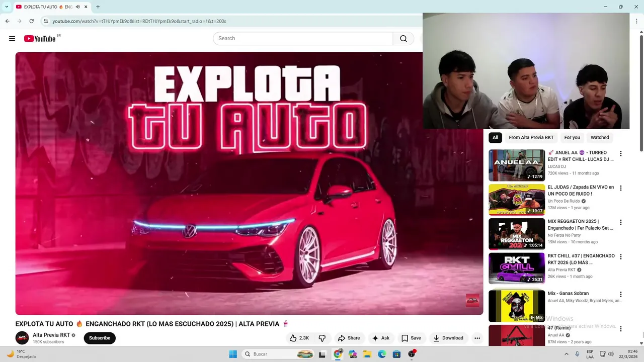Screen dimensions: 644x362
Task: View site information icon in address bar
Action: (x=46, y=21)
